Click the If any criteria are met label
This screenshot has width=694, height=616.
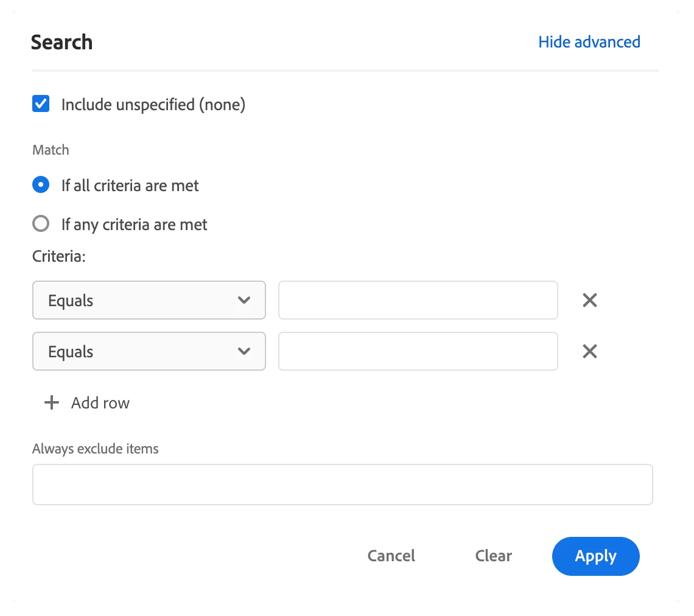[134, 225]
